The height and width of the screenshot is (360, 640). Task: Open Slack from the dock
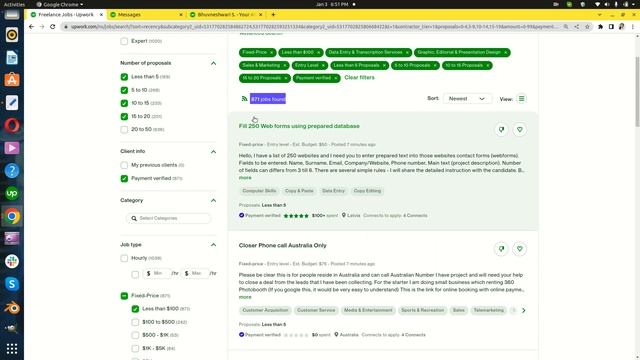pos(12,261)
